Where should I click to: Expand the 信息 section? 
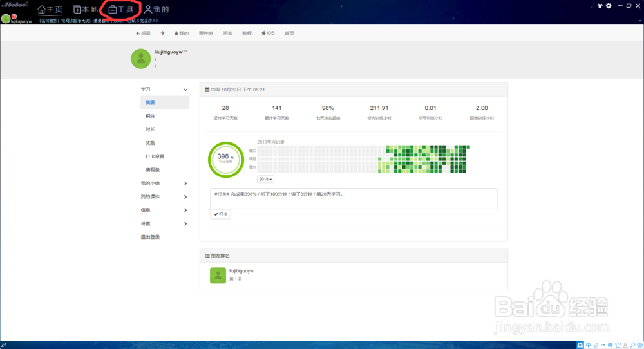[x=164, y=210]
